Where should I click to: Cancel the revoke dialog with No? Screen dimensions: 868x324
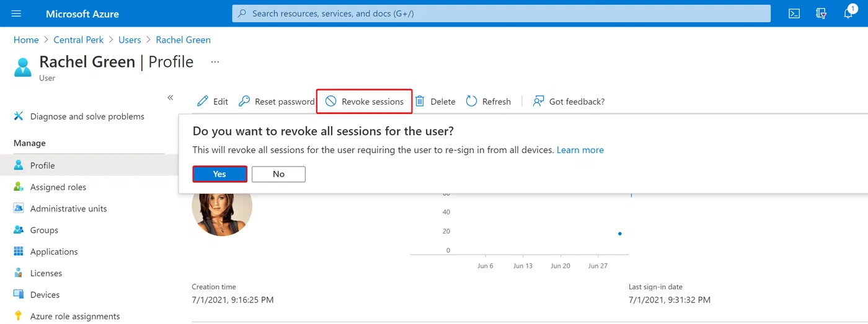(278, 174)
